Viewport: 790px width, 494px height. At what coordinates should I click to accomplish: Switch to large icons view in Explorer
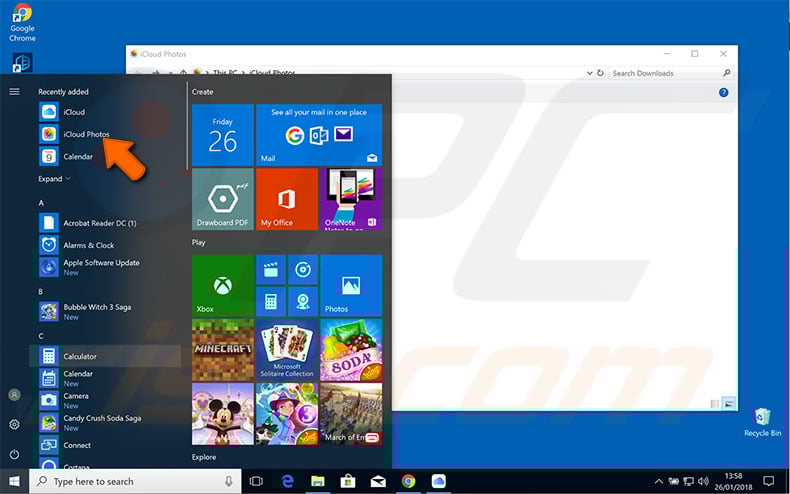pyautogui.click(x=729, y=403)
